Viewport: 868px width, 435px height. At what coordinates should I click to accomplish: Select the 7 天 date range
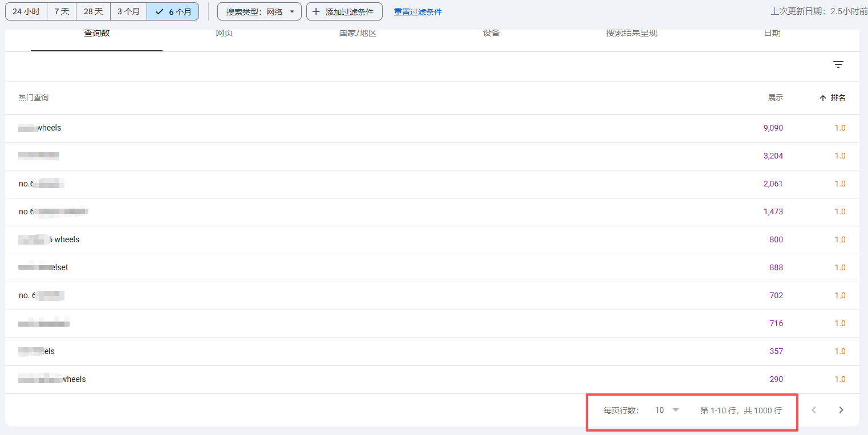(62, 11)
